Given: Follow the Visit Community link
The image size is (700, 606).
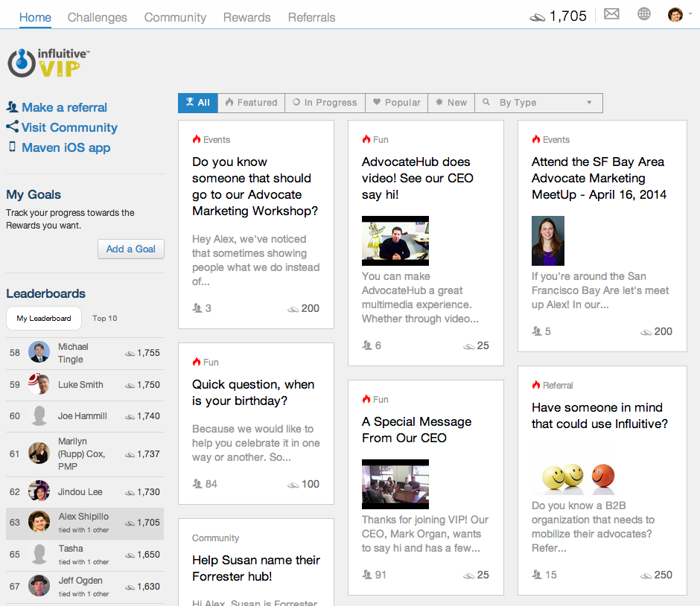Looking at the screenshot, I should pos(68,127).
